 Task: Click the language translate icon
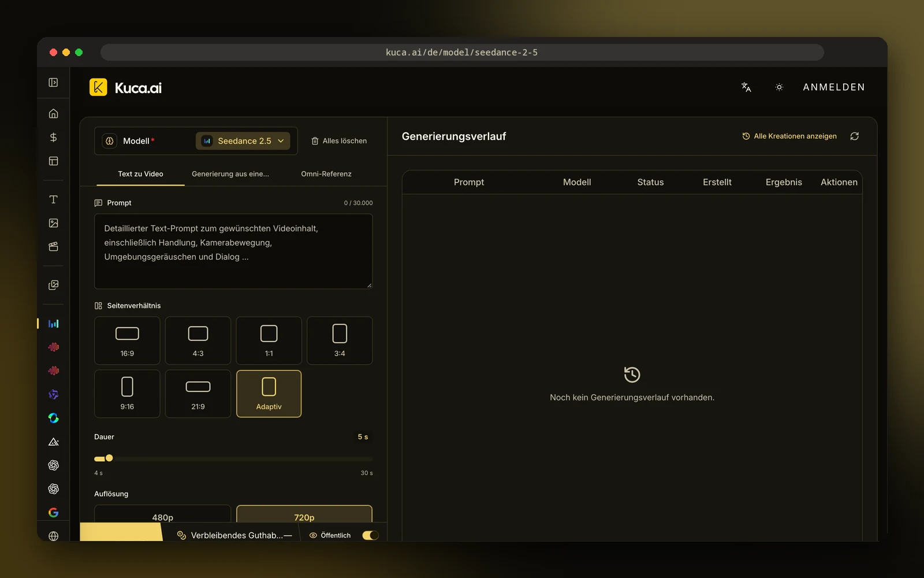(746, 87)
